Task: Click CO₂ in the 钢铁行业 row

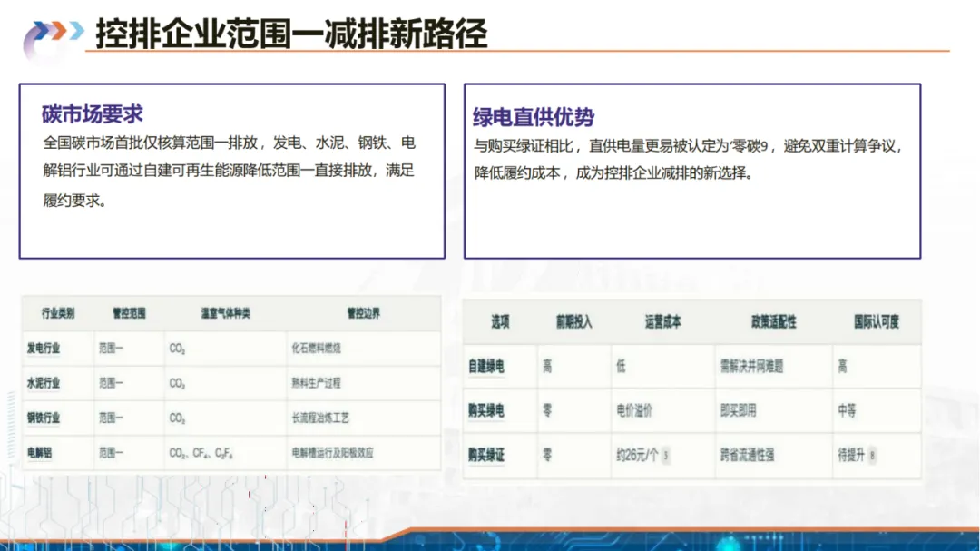Action: pos(177,418)
